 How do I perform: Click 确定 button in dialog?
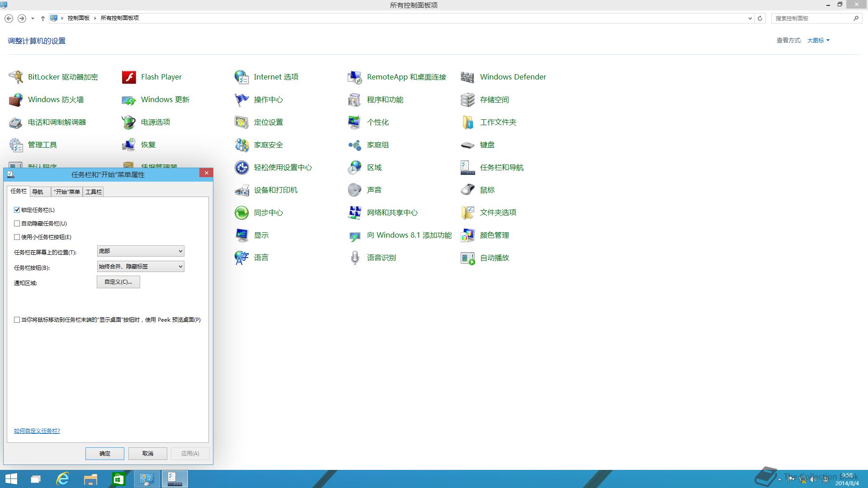105,454
